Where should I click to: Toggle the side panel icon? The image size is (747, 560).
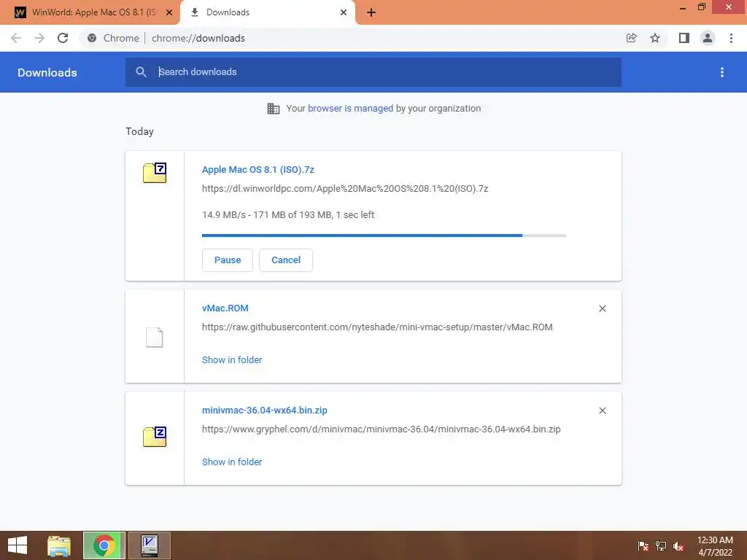(684, 38)
